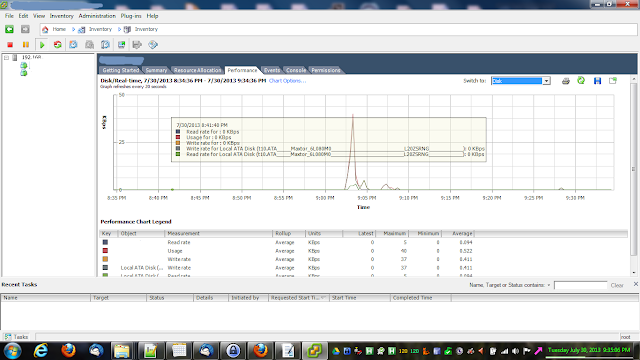Viewport: 640px width, 360px height.
Task: Expand the second Inventory breadcrumb arrow
Action: [120, 29]
